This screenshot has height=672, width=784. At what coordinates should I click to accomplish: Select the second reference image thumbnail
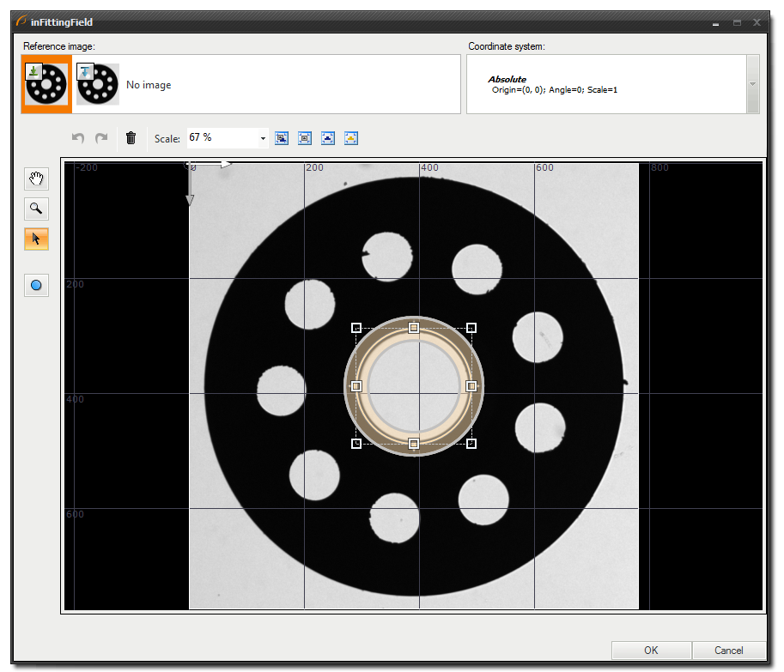tap(97, 84)
